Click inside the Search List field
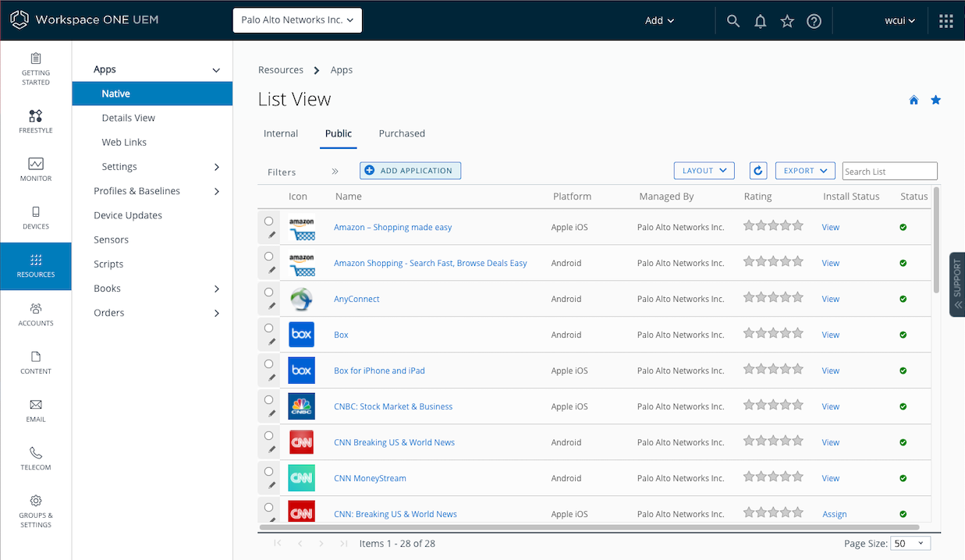Viewport: 965px width, 560px height. click(889, 170)
